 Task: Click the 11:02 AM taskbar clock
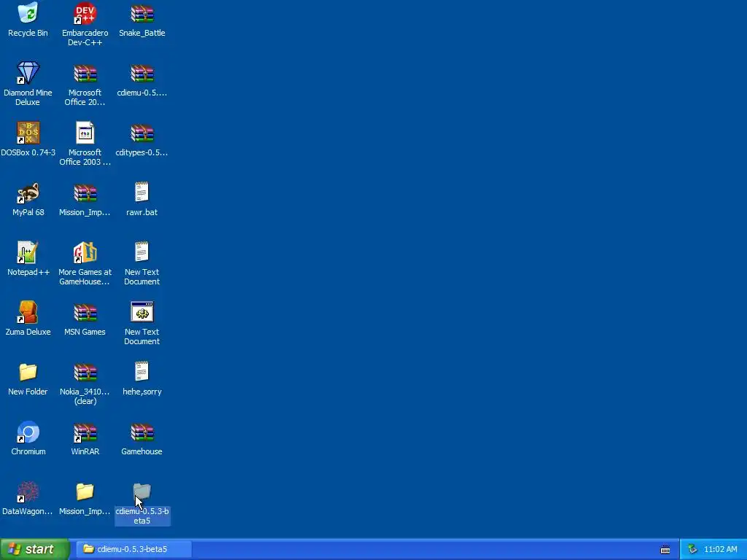point(720,549)
